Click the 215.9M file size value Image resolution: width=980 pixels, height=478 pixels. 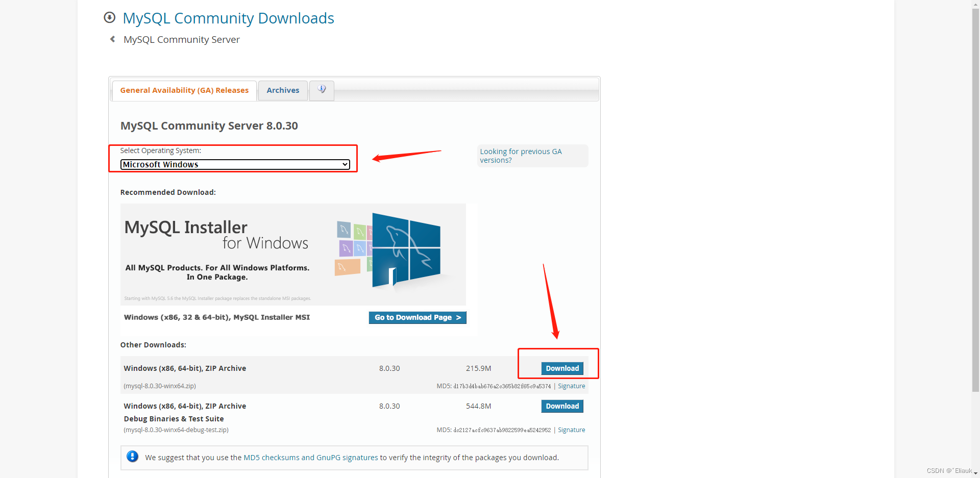[478, 368]
